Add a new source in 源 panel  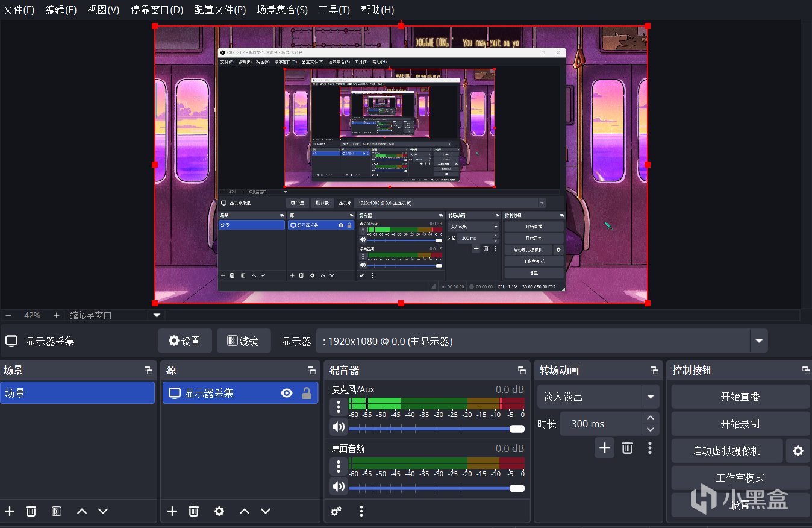[172, 511]
